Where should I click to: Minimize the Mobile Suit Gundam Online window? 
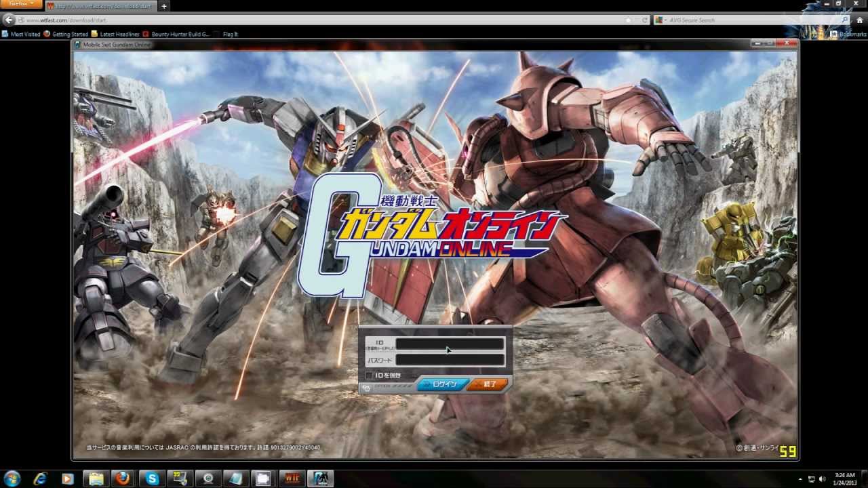pos(759,43)
